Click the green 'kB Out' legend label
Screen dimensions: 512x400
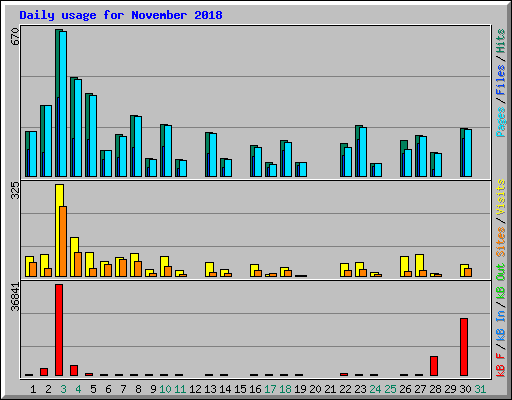(500, 282)
